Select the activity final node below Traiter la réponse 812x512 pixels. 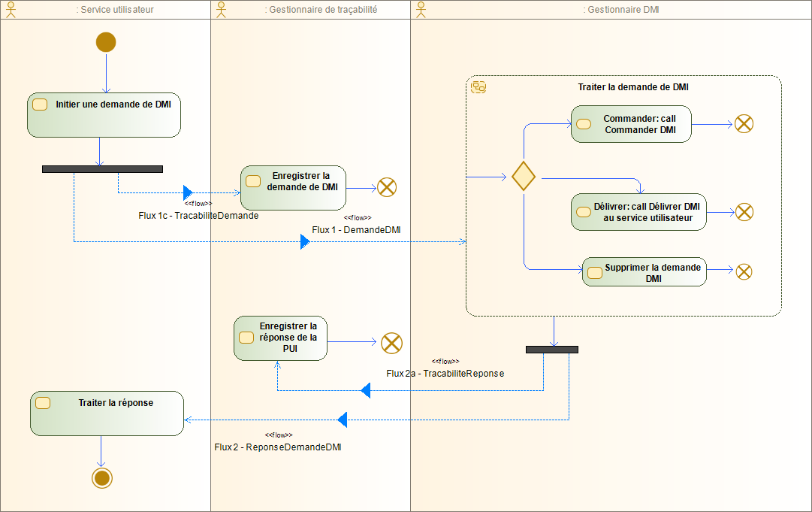point(102,477)
